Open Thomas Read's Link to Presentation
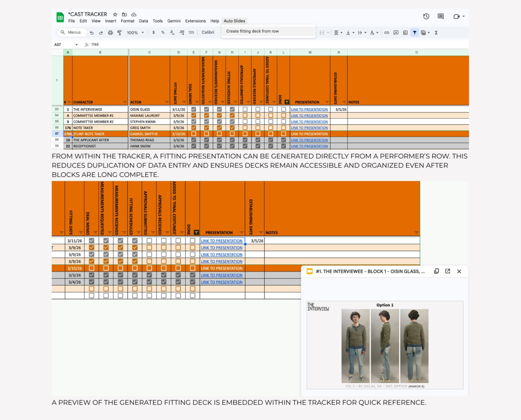521x420 pixels. click(309, 140)
